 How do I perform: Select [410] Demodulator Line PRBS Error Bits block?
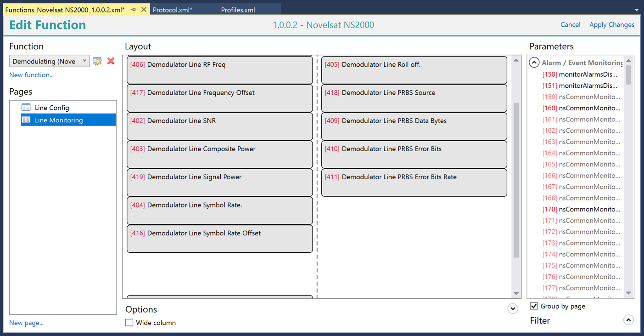click(414, 154)
